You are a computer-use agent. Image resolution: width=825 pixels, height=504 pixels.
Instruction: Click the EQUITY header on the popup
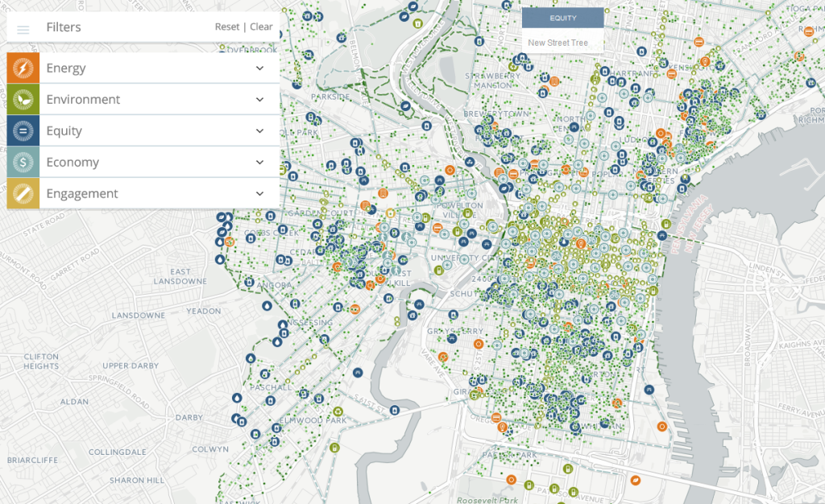pos(562,18)
